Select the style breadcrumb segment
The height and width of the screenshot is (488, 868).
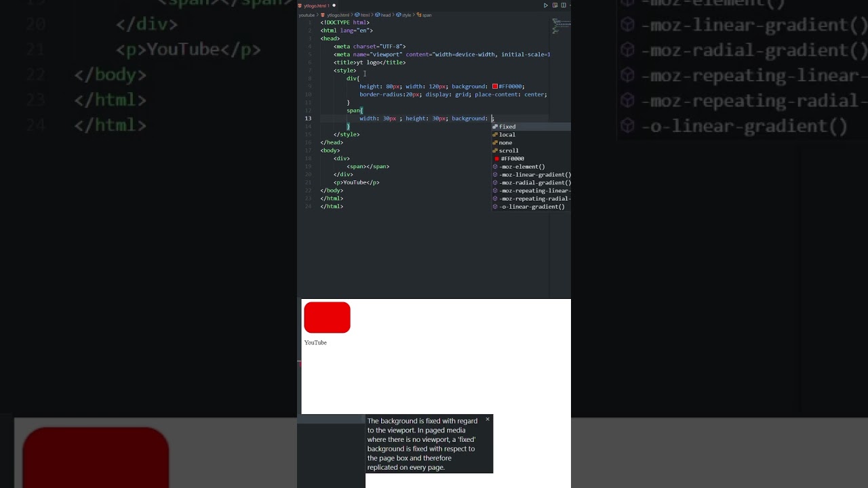pyautogui.click(x=404, y=15)
